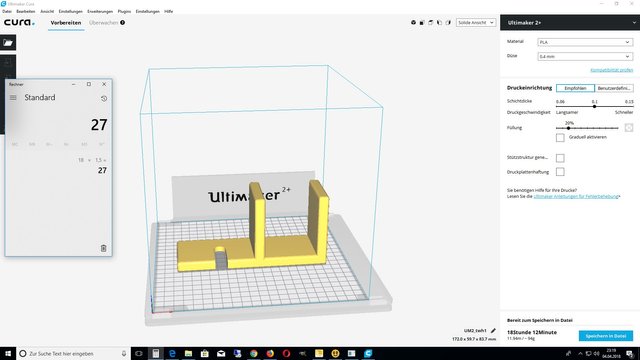Click the Speichern in Datei button
Viewport: 640px width, 360px height.
606,336
